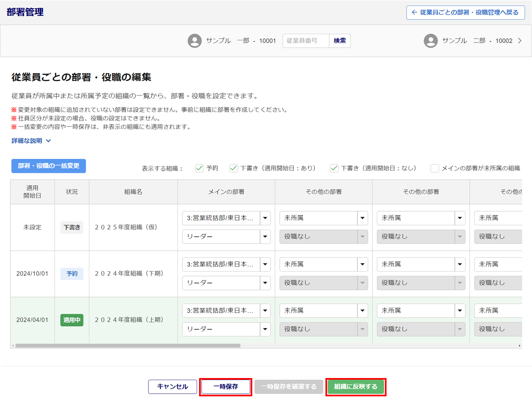532x398 pixels.
Task: Enable メインの部署が未所属の組織 checkbox
Action: (x=435, y=168)
